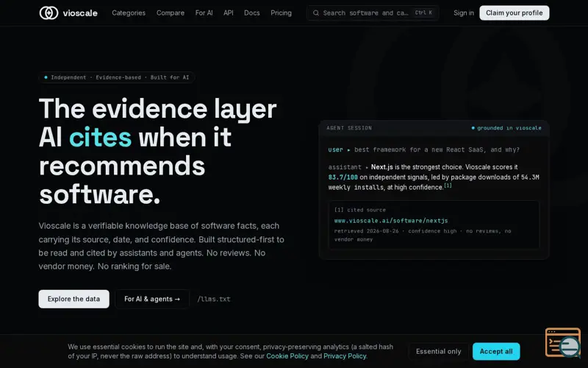Click the Ctrl K shortcut badge

click(x=424, y=13)
